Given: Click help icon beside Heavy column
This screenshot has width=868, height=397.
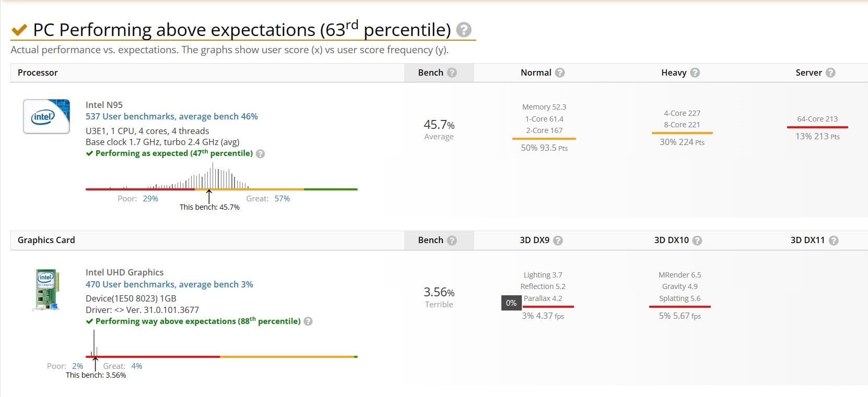Looking at the screenshot, I should coord(695,73).
